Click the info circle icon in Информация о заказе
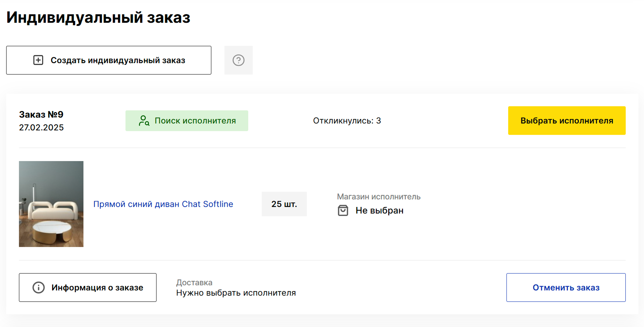This screenshot has height=327, width=644. tap(39, 287)
